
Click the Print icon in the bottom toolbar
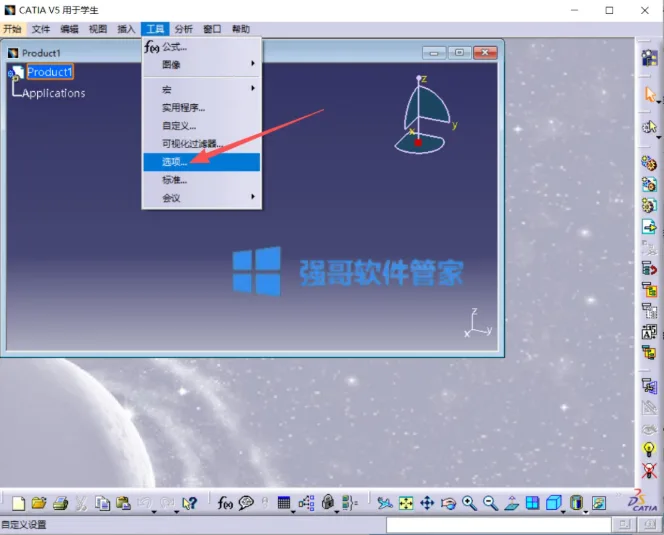[60, 503]
